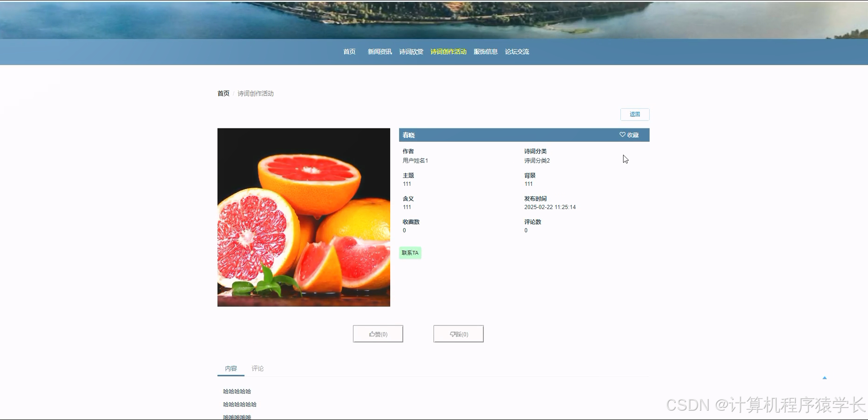Select the highlighted 诗词创作活动 menu item
Screen dimensions: 868x420
448,52
